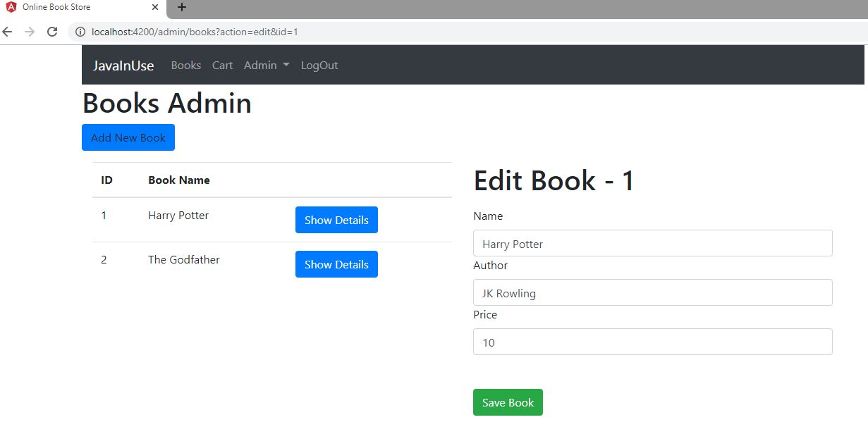Viewport: 868px width, 422px height.
Task: Open the Cart nav link
Action: click(222, 65)
